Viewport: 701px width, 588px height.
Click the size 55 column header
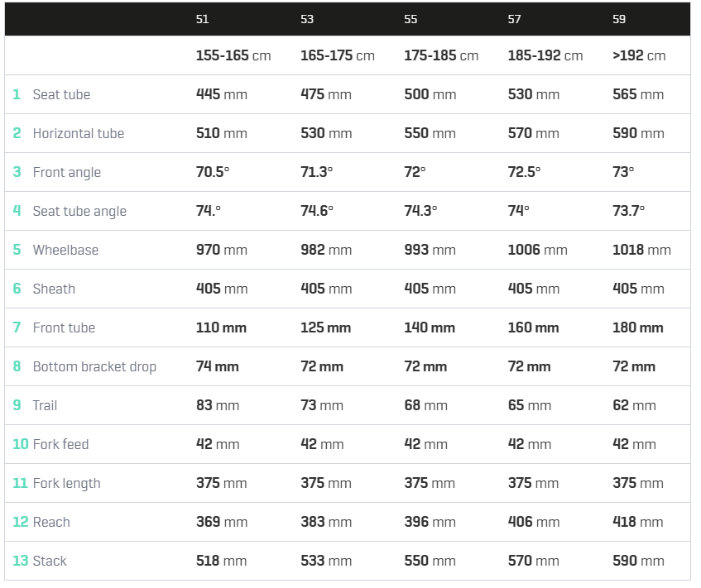[x=411, y=19]
